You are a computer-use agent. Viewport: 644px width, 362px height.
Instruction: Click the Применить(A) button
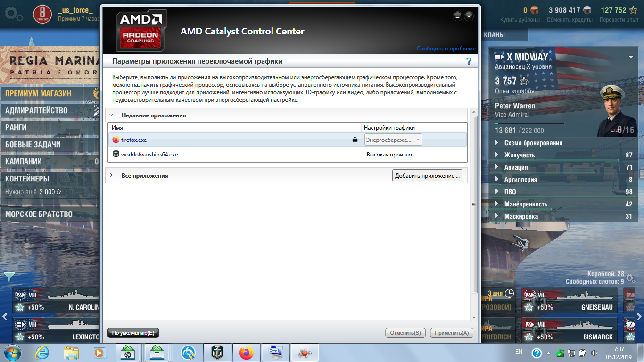(x=451, y=333)
